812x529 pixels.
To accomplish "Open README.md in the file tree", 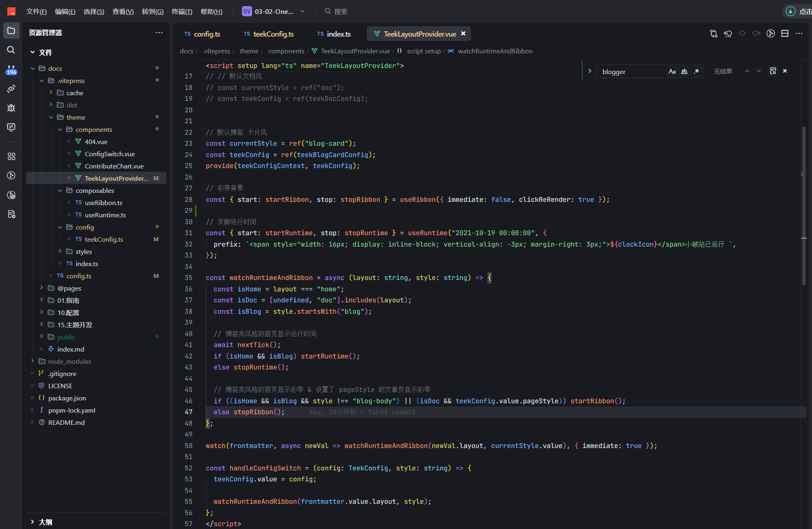I will [66, 422].
